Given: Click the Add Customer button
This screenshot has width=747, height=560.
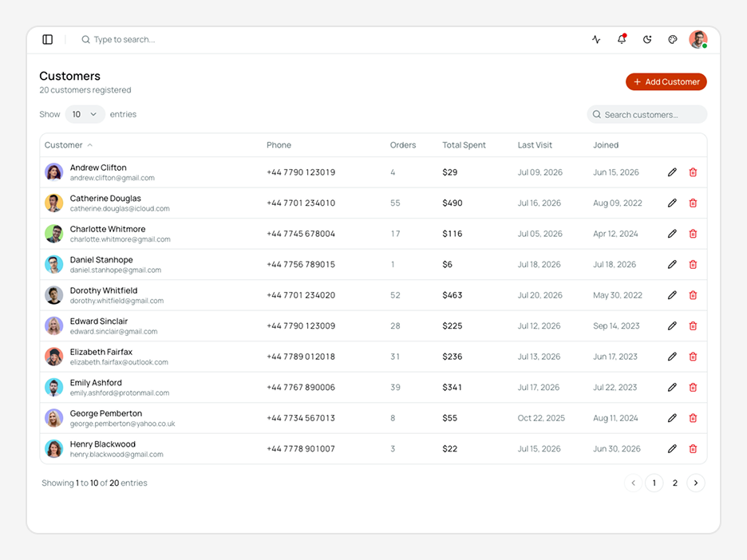Looking at the screenshot, I should point(666,82).
